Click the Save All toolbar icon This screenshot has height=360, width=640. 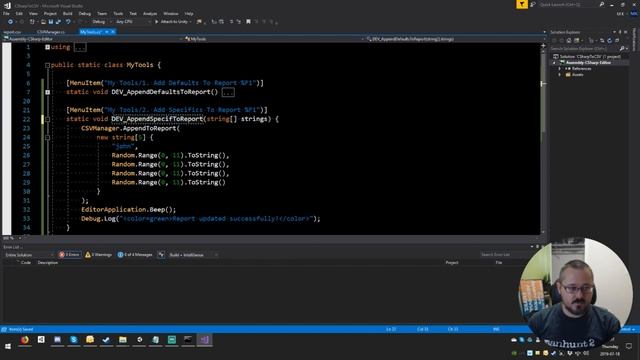[x=58, y=22]
